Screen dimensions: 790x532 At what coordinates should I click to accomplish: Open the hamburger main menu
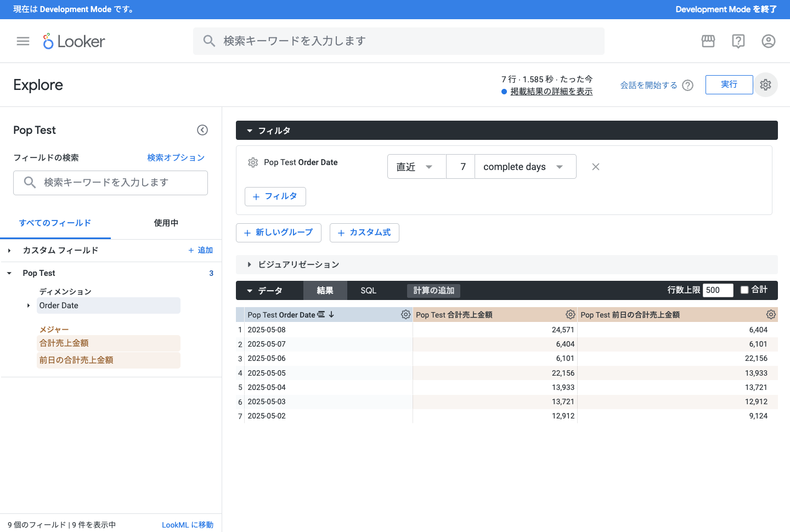tap(23, 41)
